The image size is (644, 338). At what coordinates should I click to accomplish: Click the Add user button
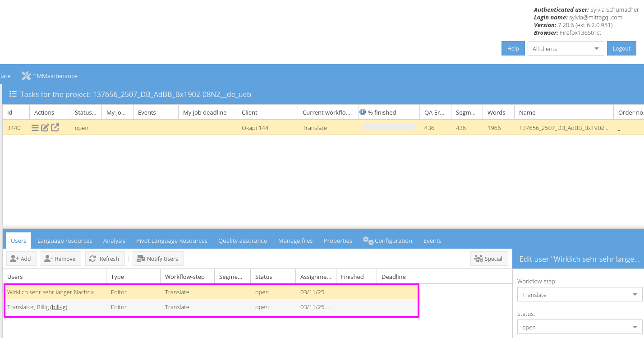click(x=21, y=259)
